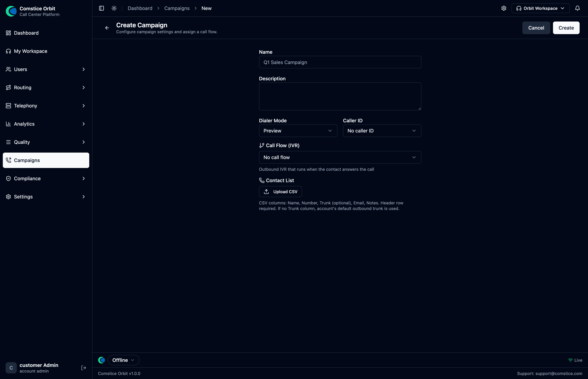Expand the Compliance submenu chevron

coord(84,179)
